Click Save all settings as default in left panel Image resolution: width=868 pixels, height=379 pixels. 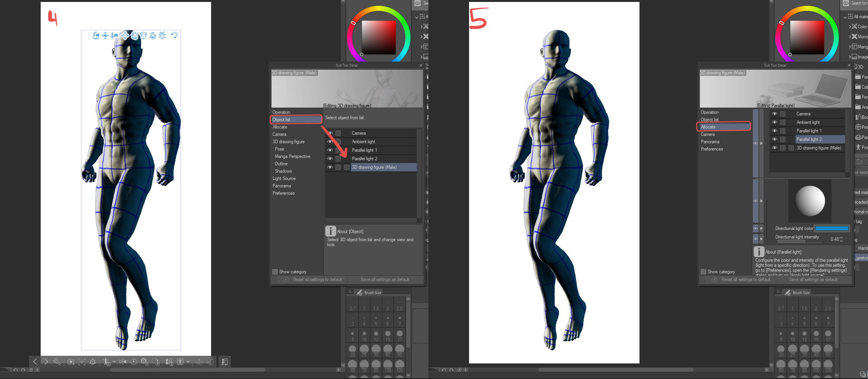(x=385, y=280)
